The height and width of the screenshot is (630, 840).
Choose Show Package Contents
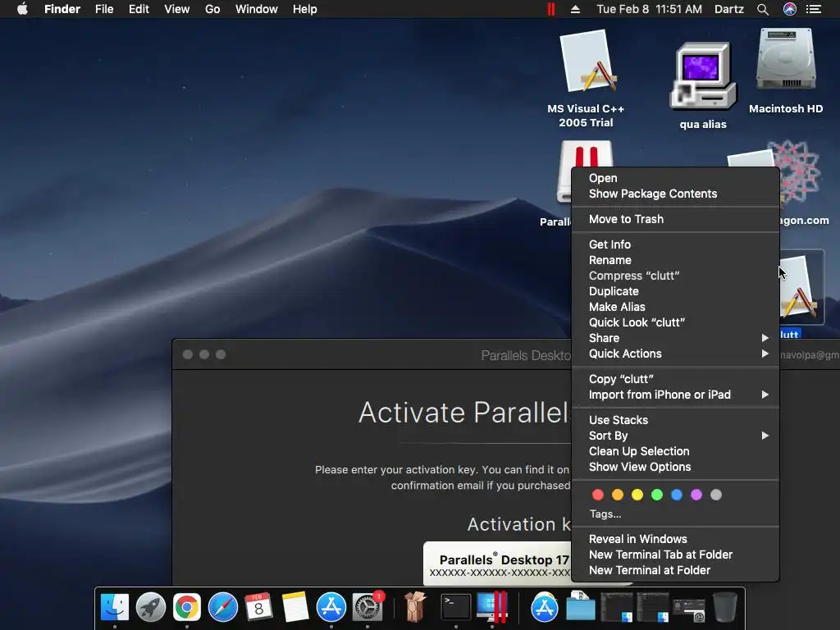click(x=676, y=194)
